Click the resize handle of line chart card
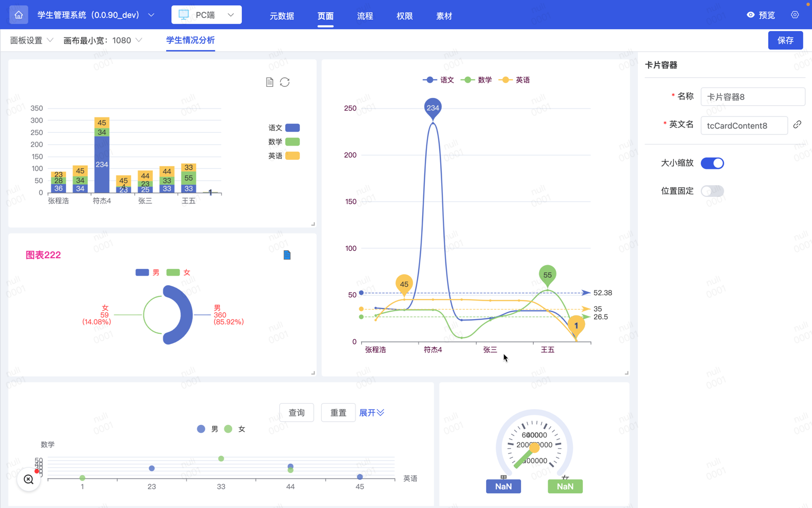Image resolution: width=812 pixels, height=508 pixels. (626, 373)
